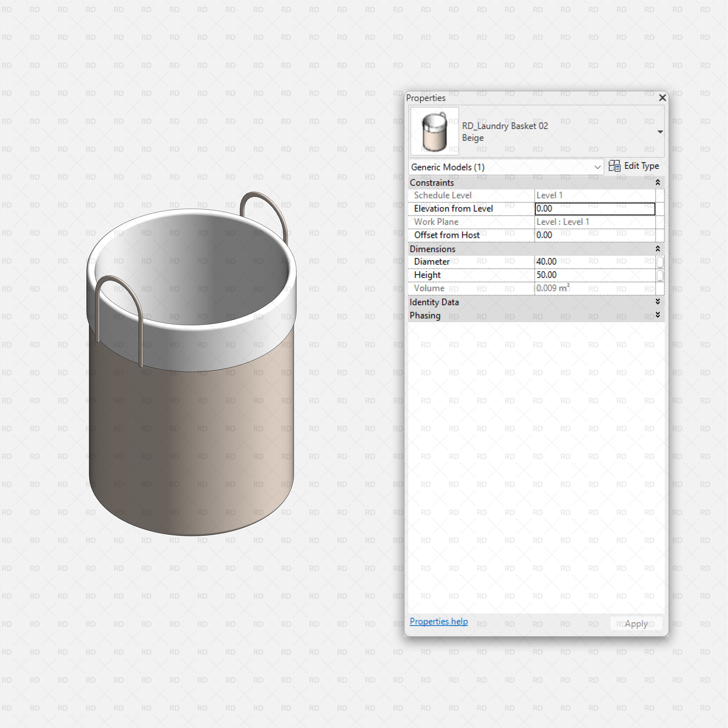Close the Properties palette
This screenshot has height=728, width=728.
(x=662, y=98)
